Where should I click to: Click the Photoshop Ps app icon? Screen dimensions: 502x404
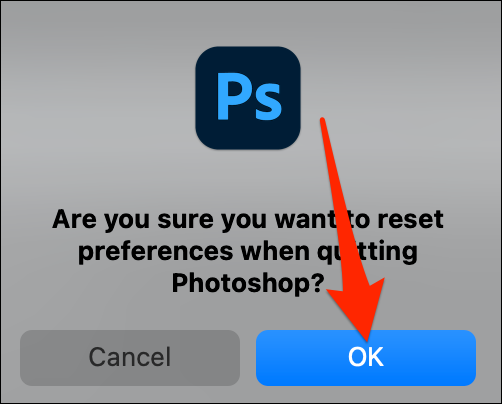click(248, 98)
